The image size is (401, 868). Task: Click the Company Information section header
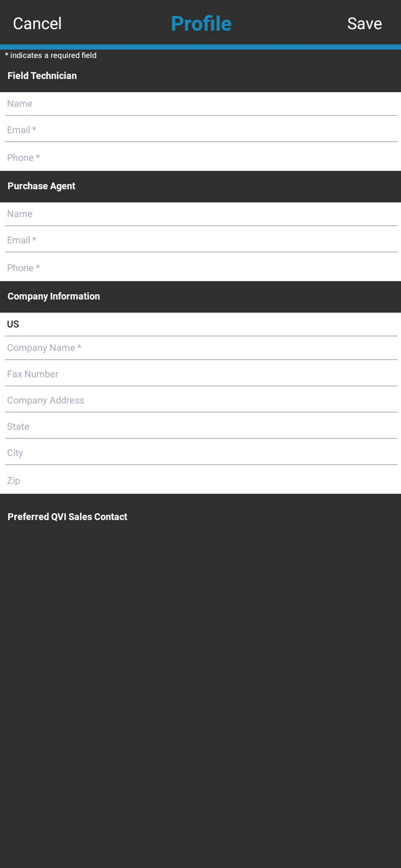[54, 296]
